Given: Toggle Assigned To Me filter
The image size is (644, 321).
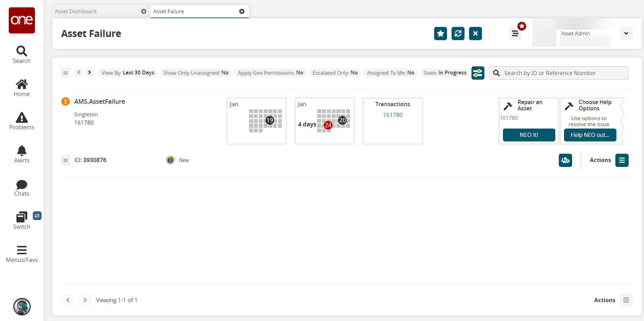Looking at the screenshot, I should [390, 73].
